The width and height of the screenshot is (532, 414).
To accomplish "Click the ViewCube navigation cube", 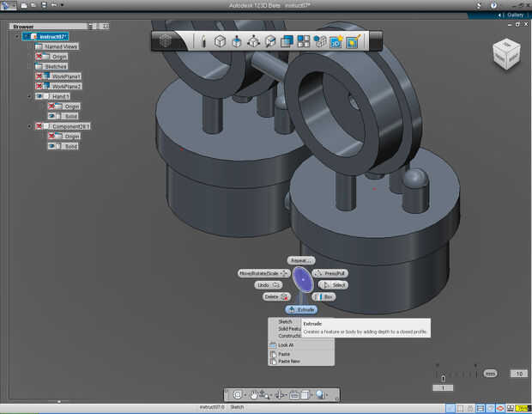I will click(506, 54).
